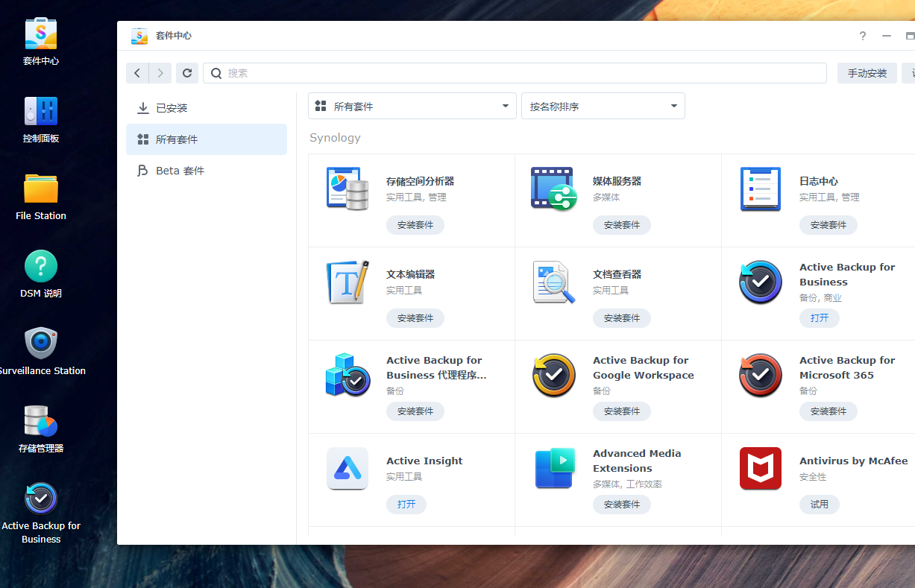The image size is (915, 588).
Task: Open Active Backup for Business desktop icon
Action: point(41,499)
